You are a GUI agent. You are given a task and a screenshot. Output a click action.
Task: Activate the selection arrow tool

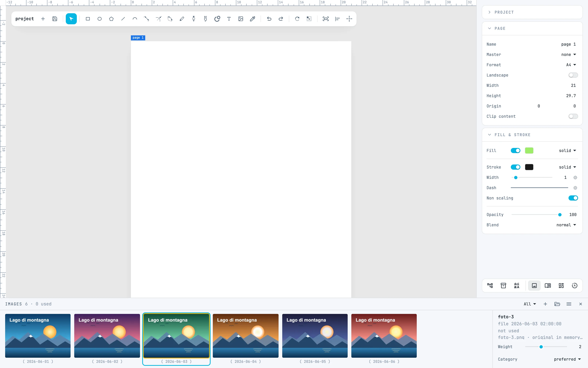pyautogui.click(x=71, y=19)
